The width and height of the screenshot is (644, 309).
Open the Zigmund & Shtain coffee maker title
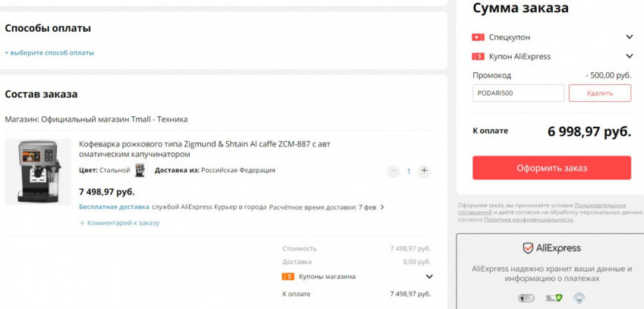pos(205,149)
